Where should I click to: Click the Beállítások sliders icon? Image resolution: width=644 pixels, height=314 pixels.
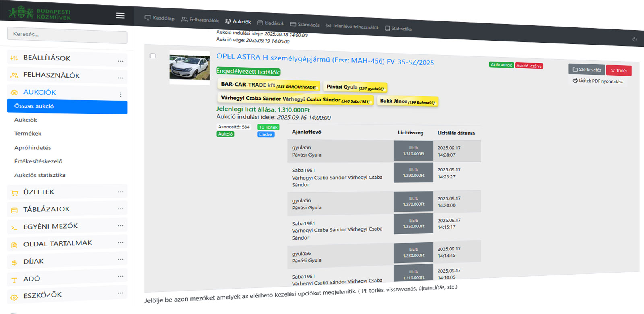tap(14, 58)
